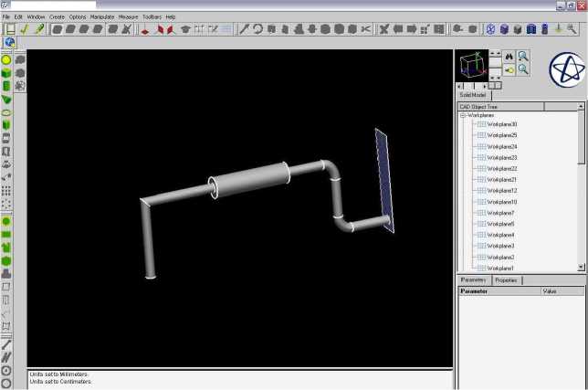Viewport: 588px width, 390px height.
Task: Click the globe icon below the toolbar
Action: (x=9, y=42)
